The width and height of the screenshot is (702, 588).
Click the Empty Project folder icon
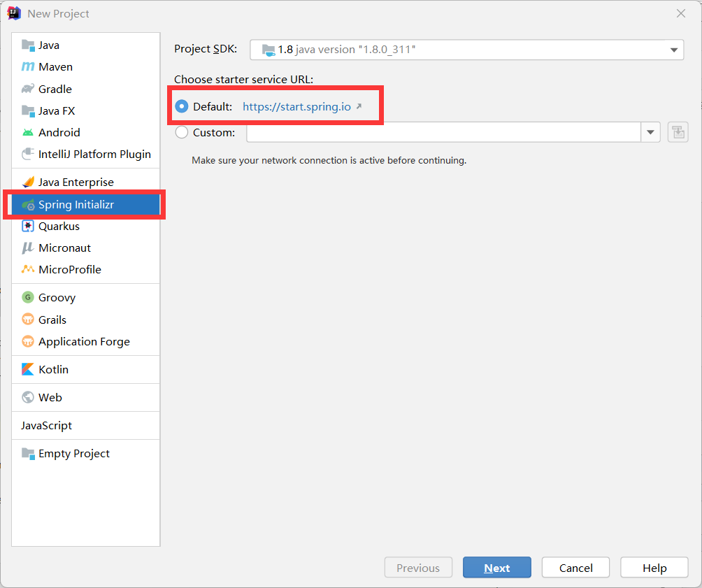click(x=28, y=454)
